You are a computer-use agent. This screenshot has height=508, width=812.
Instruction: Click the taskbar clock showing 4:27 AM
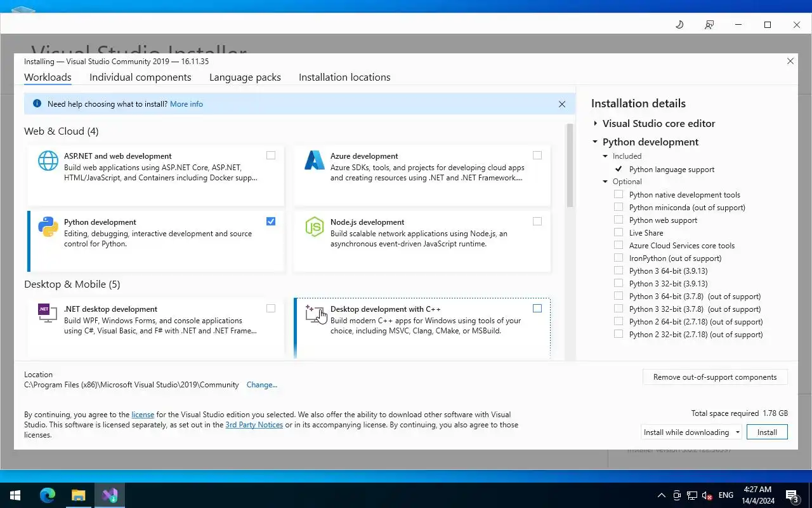tap(757, 495)
